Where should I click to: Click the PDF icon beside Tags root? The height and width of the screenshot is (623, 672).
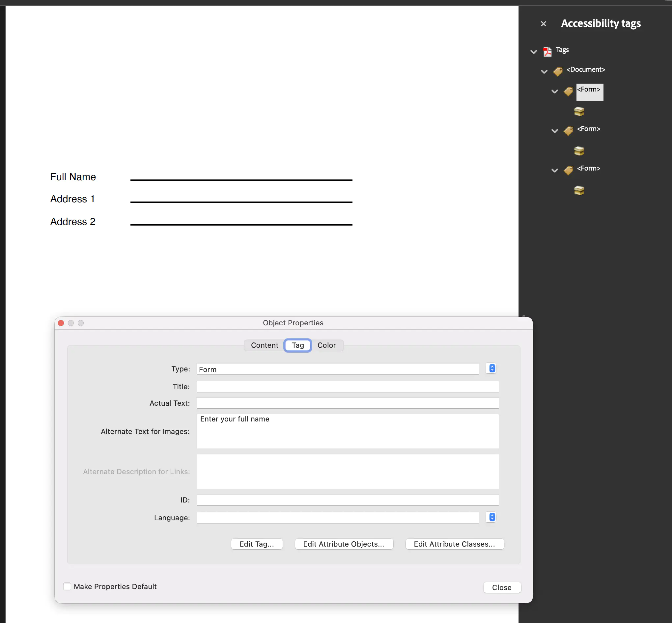pos(547,51)
